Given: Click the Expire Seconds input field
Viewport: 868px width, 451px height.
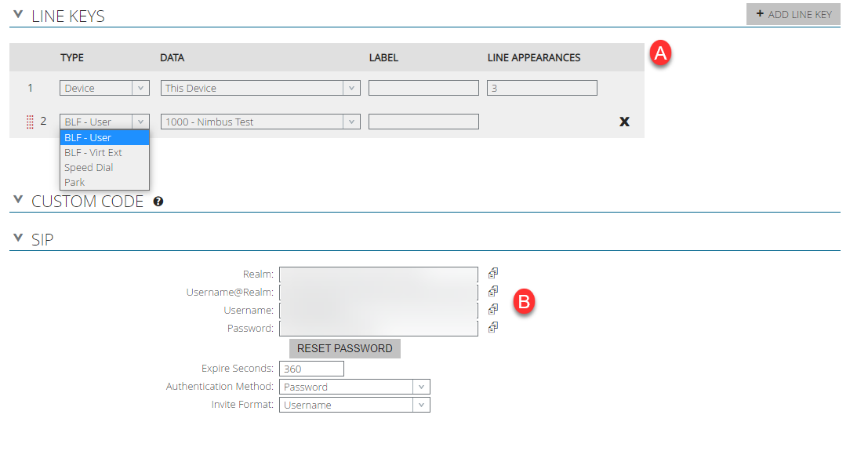Looking at the screenshot, I should click(x=311, y=369).
